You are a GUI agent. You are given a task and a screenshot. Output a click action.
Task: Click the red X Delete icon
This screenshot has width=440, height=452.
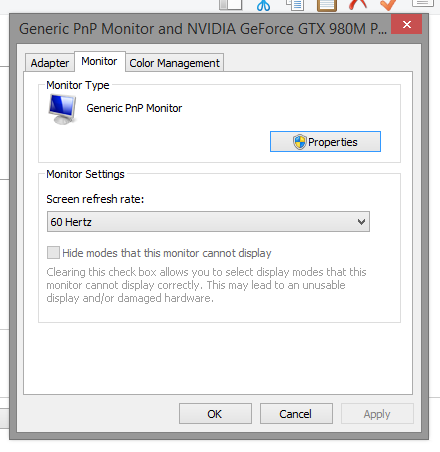click(x=358, y=4)
